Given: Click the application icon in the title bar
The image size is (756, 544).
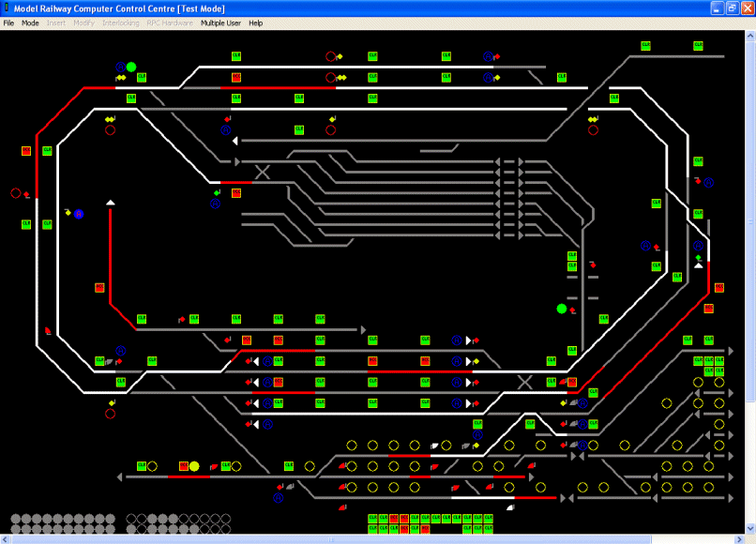Looking at the screenshot, I should click(7, 8).
